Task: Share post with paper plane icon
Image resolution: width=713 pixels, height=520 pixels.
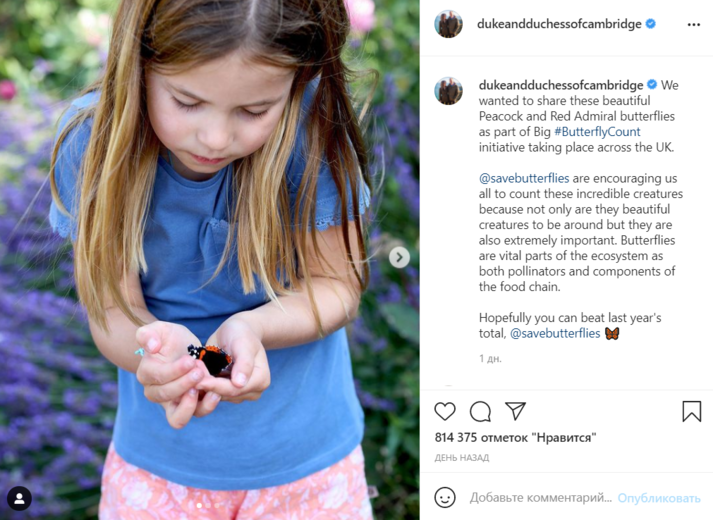Action: point(515,411)
